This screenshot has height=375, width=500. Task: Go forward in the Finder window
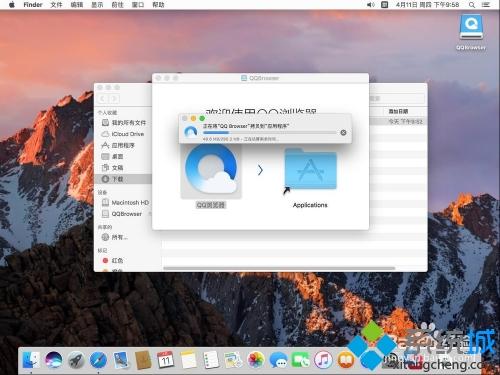(x=114, y=99)
